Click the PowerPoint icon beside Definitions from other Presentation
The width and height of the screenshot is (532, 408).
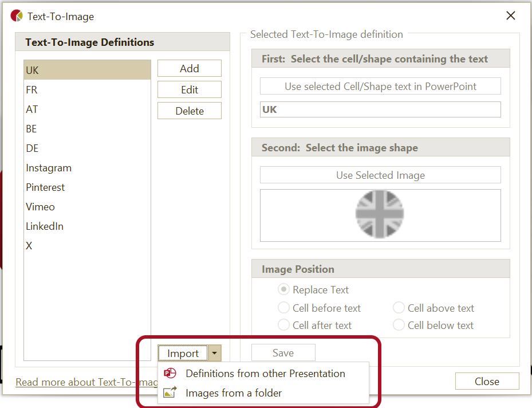pos(170,374)
